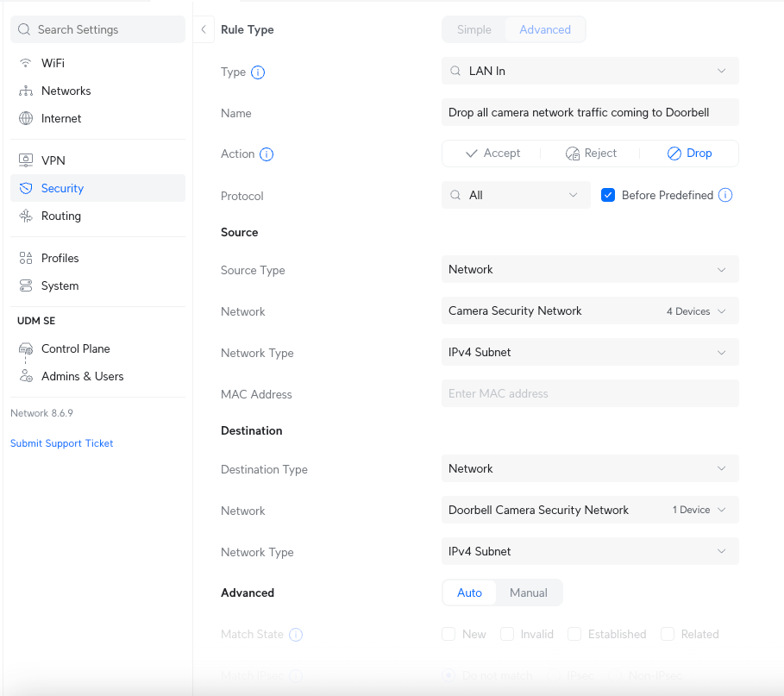
Task: Open the Doorbell Camera Security Network dropdown
Action: pyautogui.click(x=590, y=510)
